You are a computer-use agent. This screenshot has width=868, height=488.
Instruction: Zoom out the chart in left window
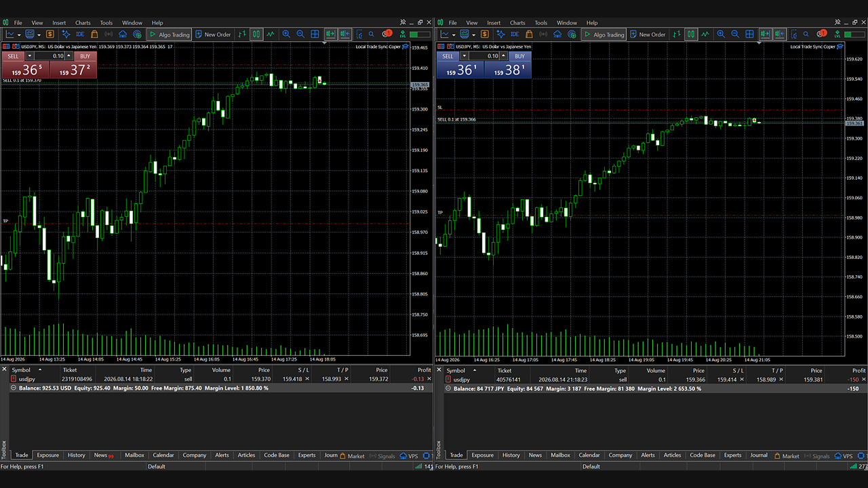pyautogui.click(x=300, y=34)
